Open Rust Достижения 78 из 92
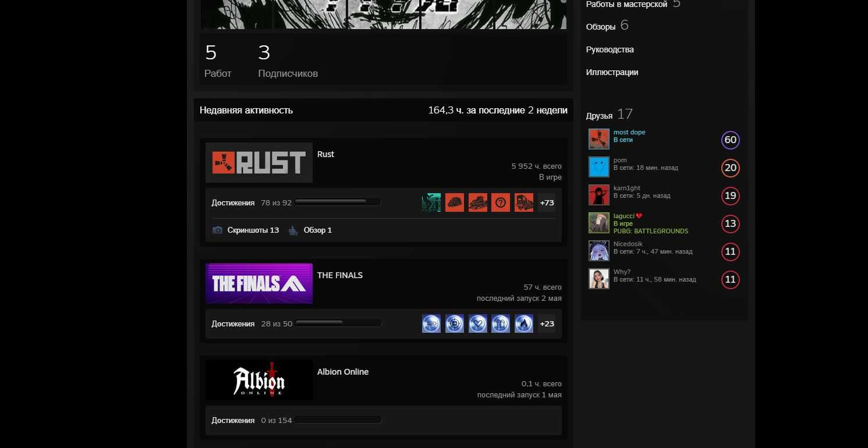This screenshot has height=448, width=868. (251, 202)
